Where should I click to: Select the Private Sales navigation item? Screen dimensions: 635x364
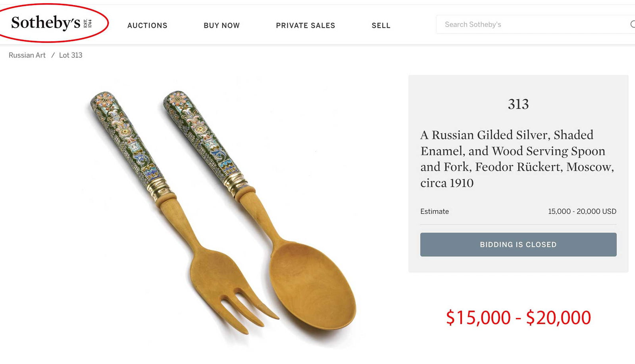pos(305,25)
